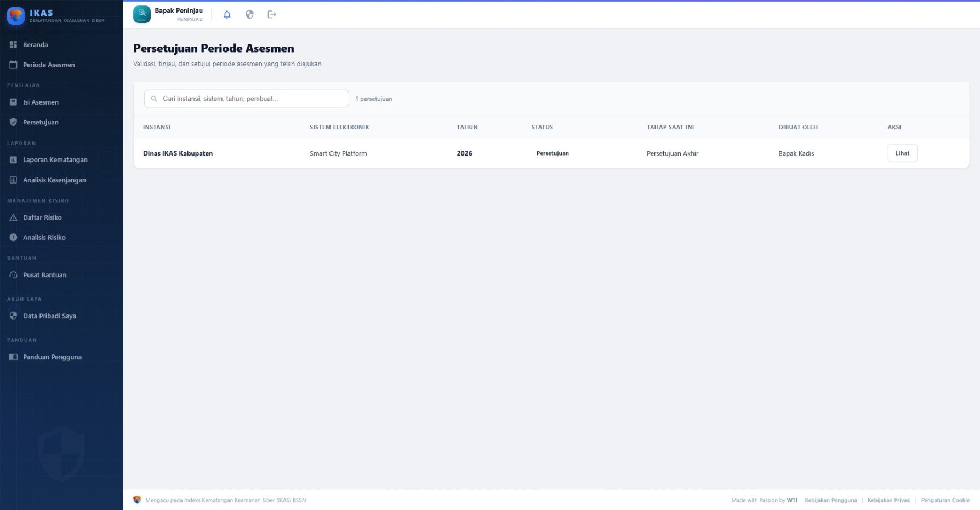Image resolution: width=980 pixels, height=510 pixels.
Task: Open Panduan Pengguna guide
Action: (52, 357)
